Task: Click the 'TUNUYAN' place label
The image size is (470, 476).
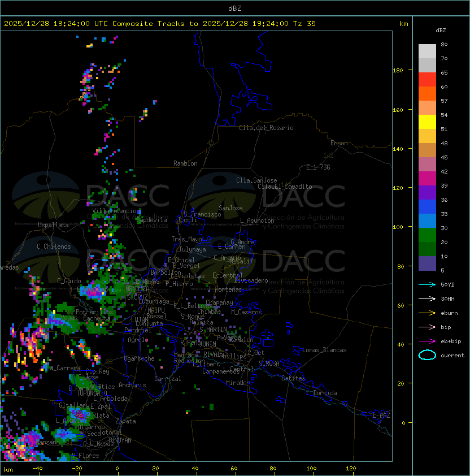Action: [x=120, y=440]
